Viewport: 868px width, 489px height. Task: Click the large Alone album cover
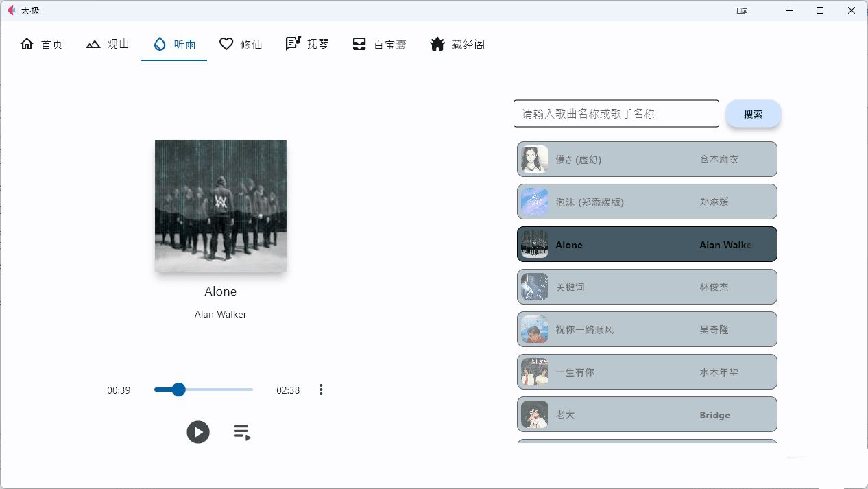(221, 206)
